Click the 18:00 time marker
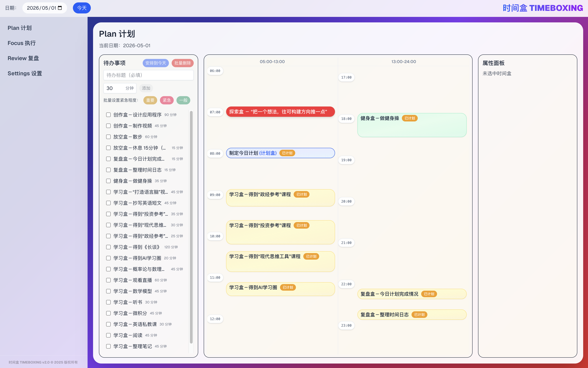Screen dimensions: 588x368 346,119
